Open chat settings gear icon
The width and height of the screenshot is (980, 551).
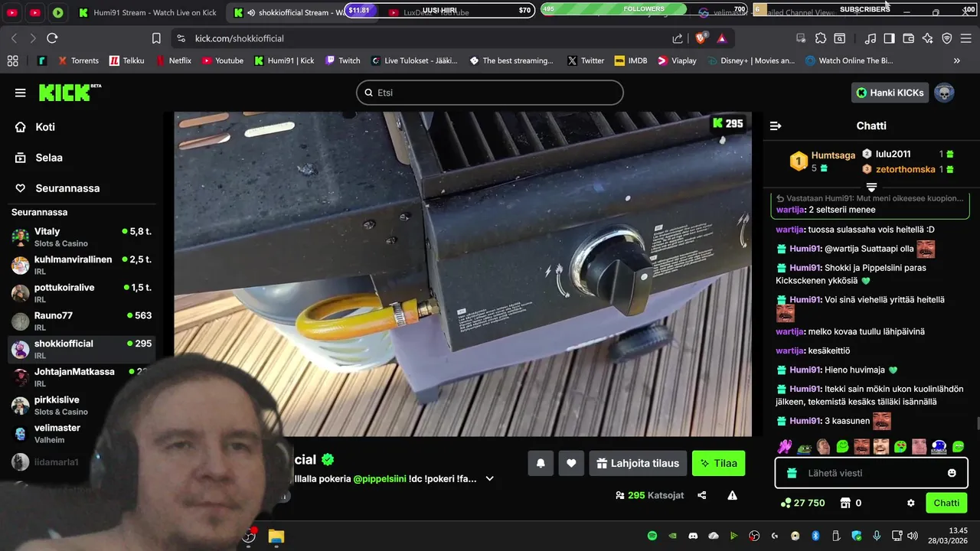(911, 503)
